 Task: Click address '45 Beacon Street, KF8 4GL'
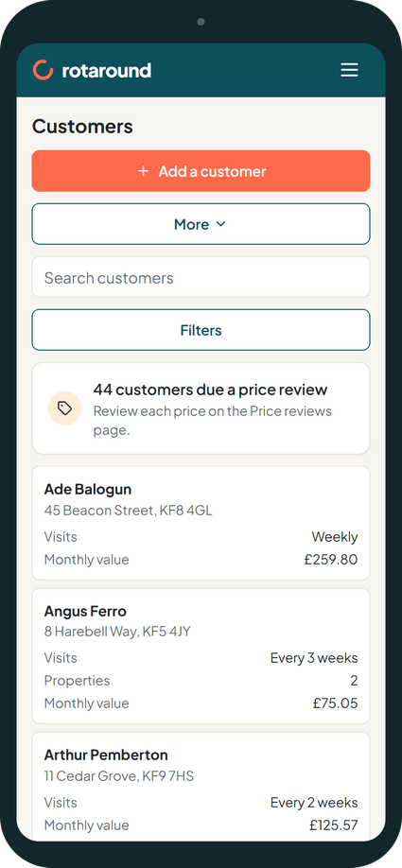(128, 511)
